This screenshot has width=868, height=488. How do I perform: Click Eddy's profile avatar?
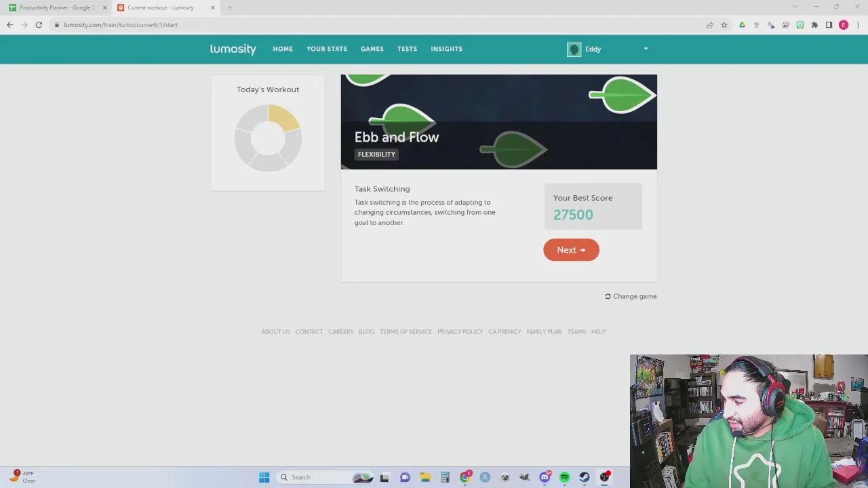[574, 49]
